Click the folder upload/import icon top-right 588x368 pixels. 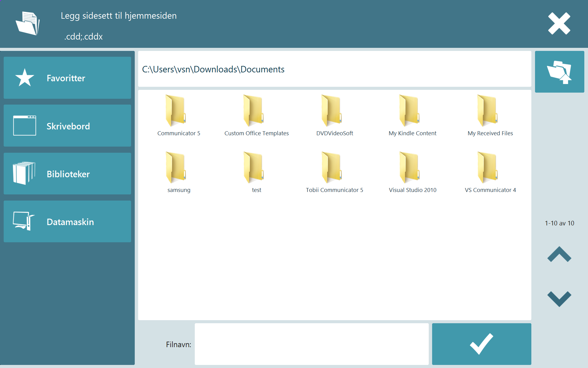(560, 72)
